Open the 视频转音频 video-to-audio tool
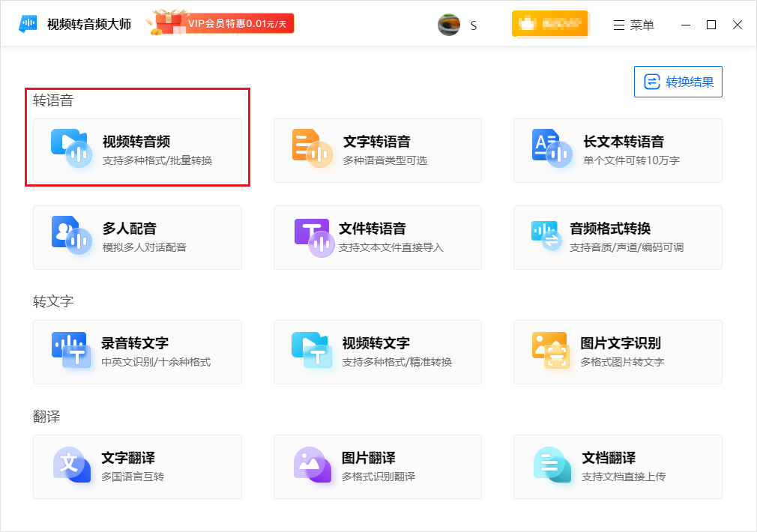The width and height of the screenshot is (757, 532). click(137, 150)
